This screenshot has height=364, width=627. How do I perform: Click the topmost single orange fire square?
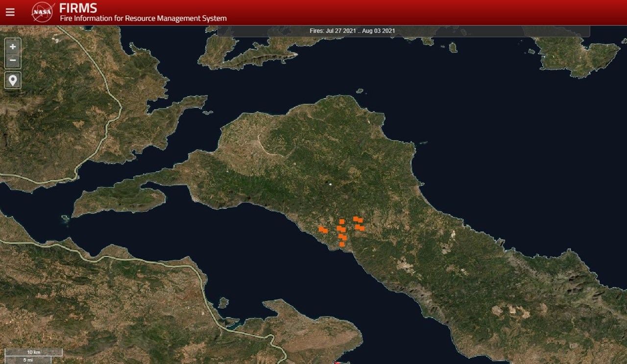pyautogui.click(x=342, y=222)
